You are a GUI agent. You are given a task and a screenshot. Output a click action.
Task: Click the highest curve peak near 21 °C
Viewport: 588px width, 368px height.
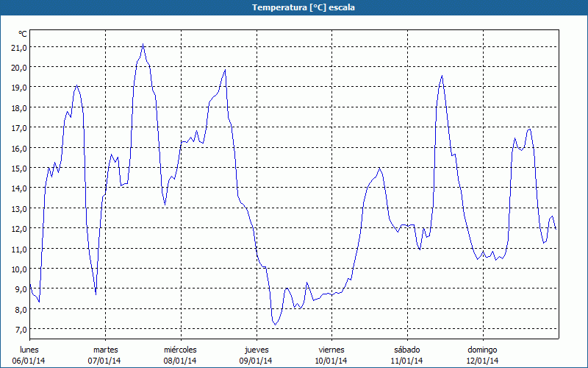pos(143,45)
